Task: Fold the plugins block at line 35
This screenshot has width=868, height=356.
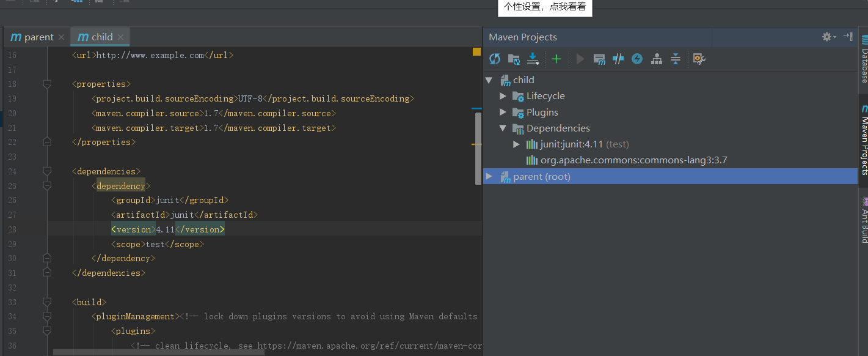Action: point(47,331)
